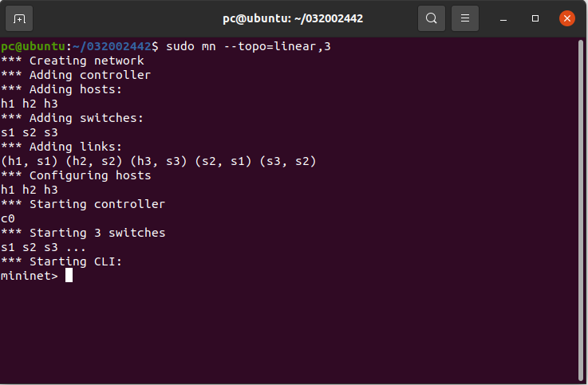
Task: Click the '*** Adding controller' line
Action: 76,75
